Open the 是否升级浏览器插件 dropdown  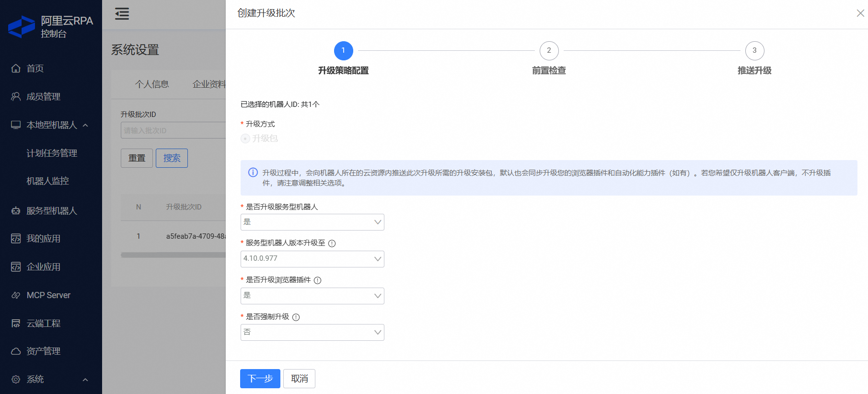(312, 296)
